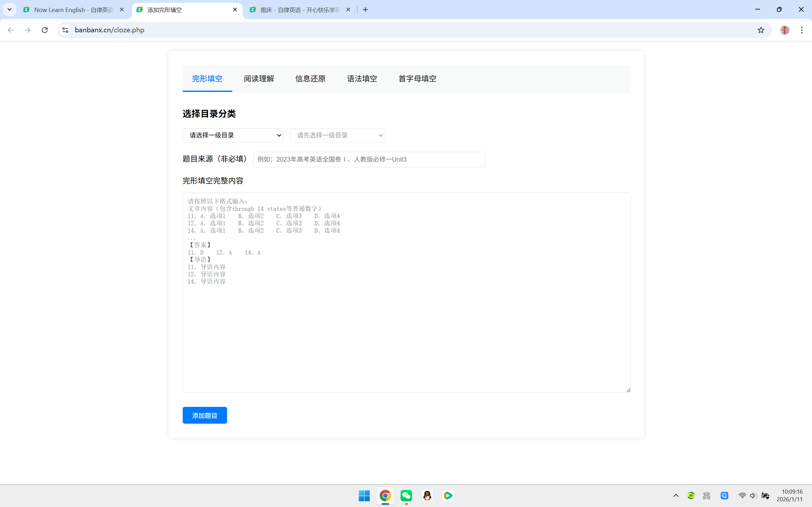Screen dimensions: 812x507
Task: Click the Windows Start button
Action: [364, 496]
